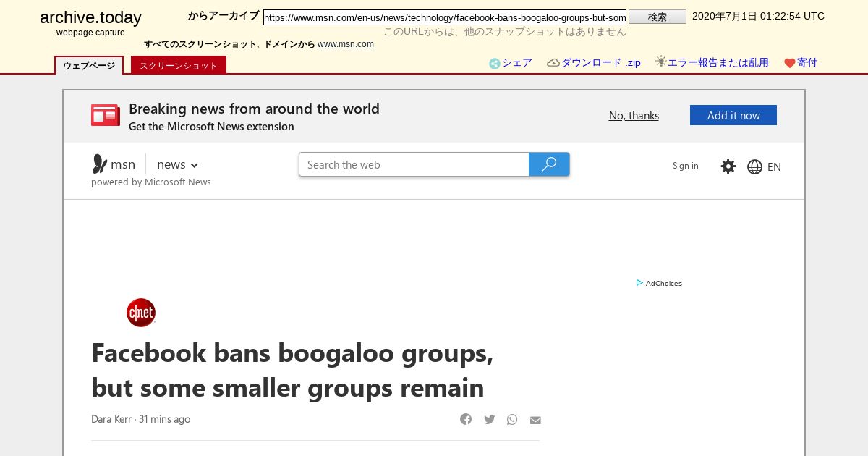868x456 pixels.
Task: Share article via WhatsApp icon
Action: (512, 419)
